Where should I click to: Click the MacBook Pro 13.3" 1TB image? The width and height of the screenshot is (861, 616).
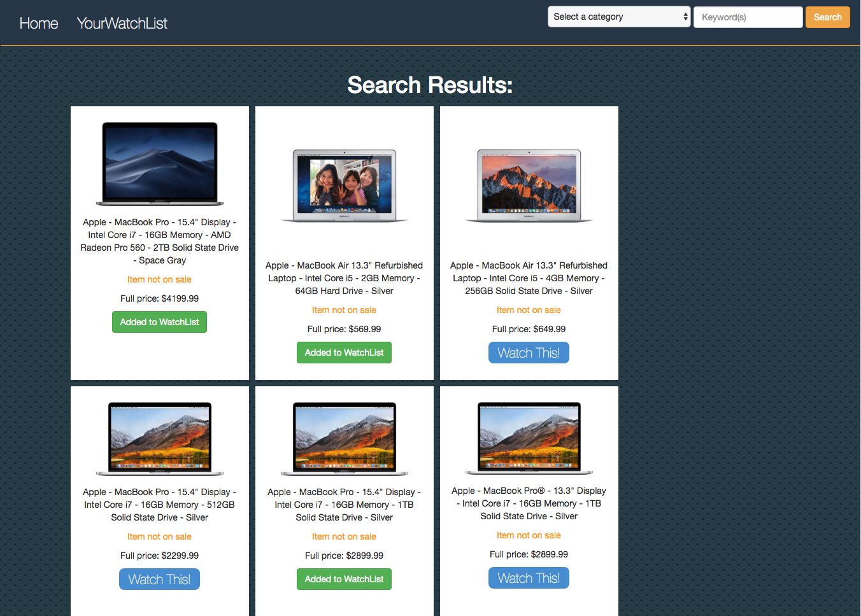click(529, 438)
